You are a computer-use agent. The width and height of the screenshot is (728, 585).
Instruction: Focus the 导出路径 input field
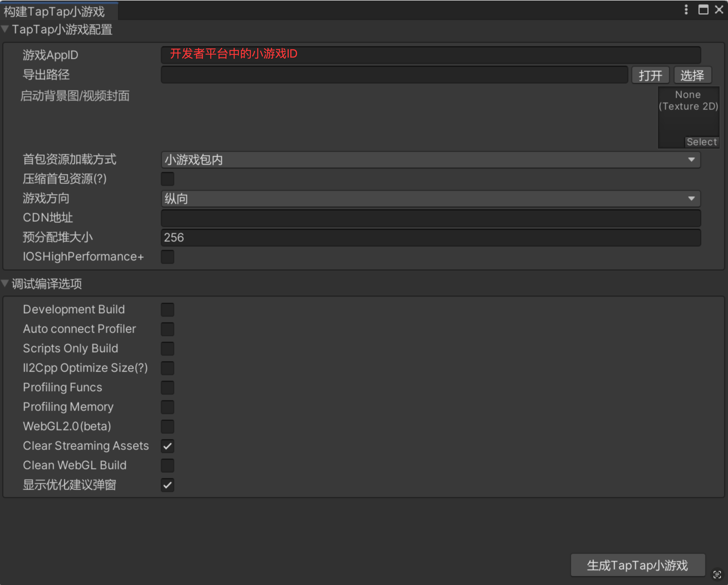394,75
